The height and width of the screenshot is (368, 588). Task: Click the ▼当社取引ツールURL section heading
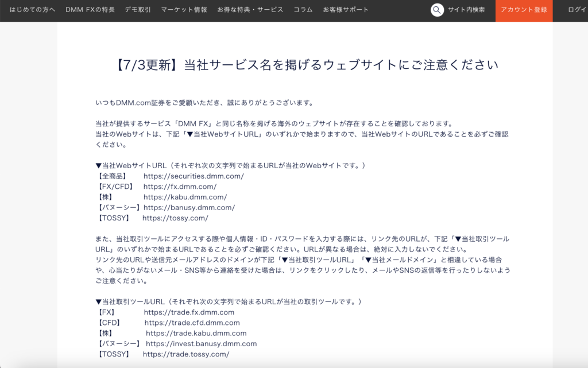click(x=229, y=301)
